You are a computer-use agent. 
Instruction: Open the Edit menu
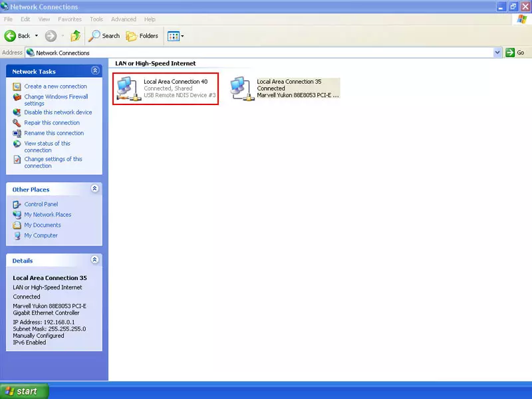[x=25, y=19]
